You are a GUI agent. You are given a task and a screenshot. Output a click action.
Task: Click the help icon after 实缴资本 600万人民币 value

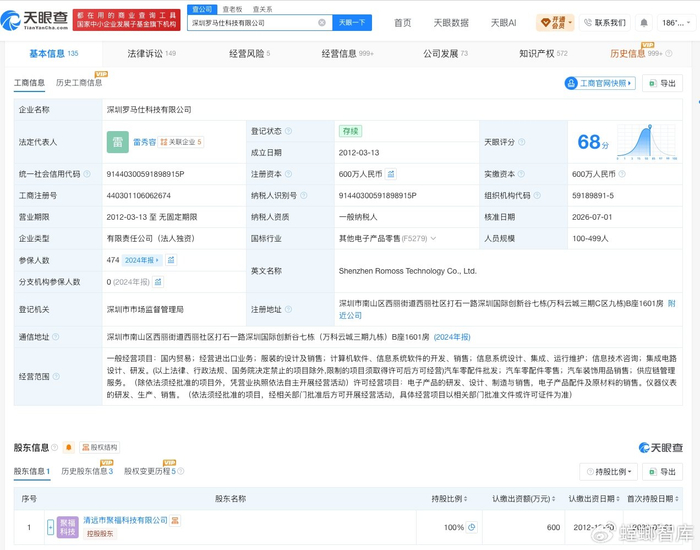coord(622,174)
